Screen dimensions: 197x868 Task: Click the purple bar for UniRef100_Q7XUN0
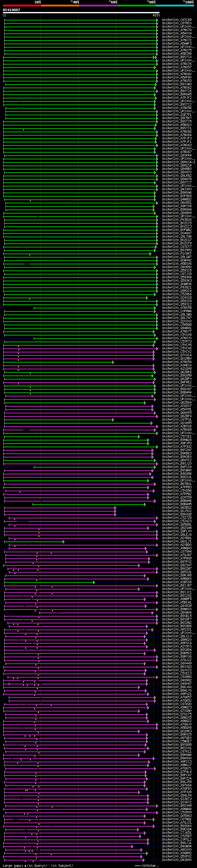tap(72, 711)
